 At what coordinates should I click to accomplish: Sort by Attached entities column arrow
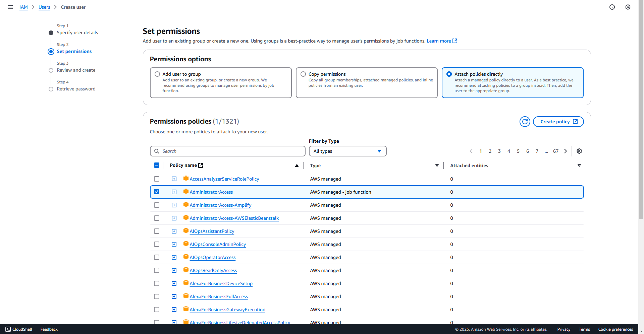click(579, 165)
